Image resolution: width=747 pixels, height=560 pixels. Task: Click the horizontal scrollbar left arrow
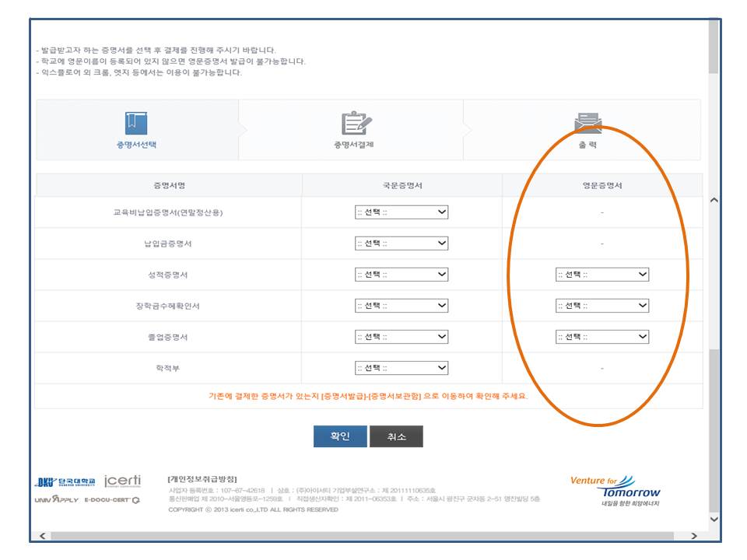(42, 536)
